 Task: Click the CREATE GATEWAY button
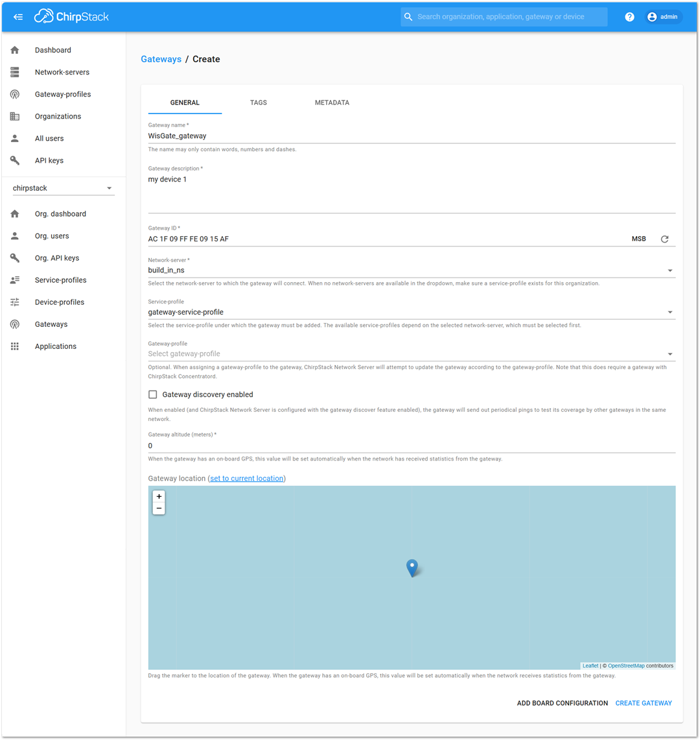[643, 703]
